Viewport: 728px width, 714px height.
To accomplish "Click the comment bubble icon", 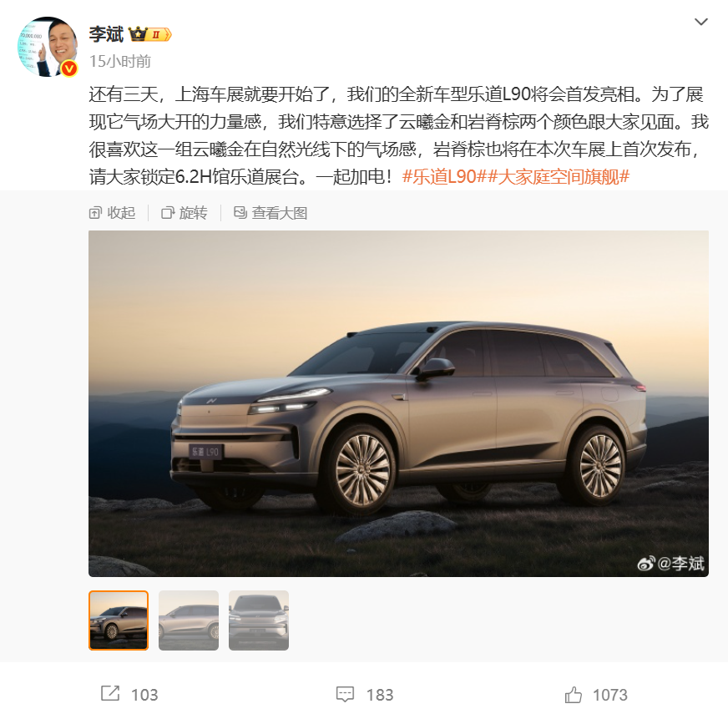I will click(345, 695).
